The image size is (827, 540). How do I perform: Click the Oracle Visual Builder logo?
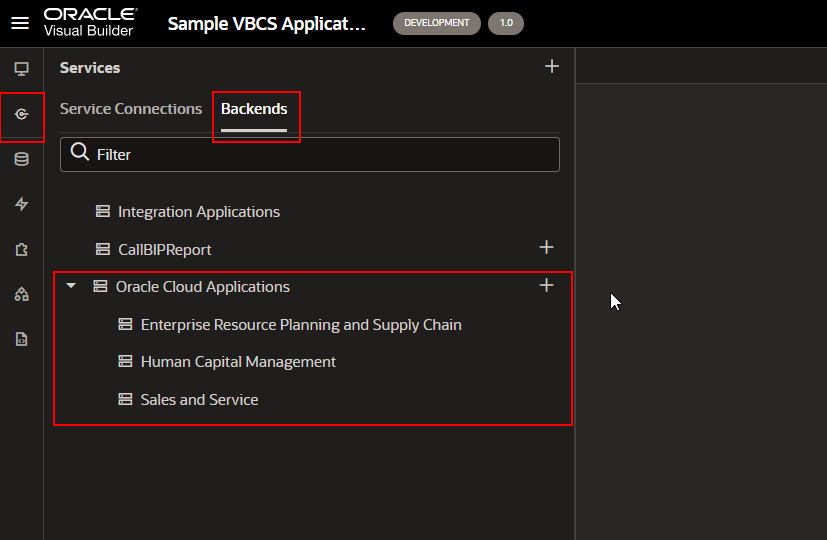point(91,23)
